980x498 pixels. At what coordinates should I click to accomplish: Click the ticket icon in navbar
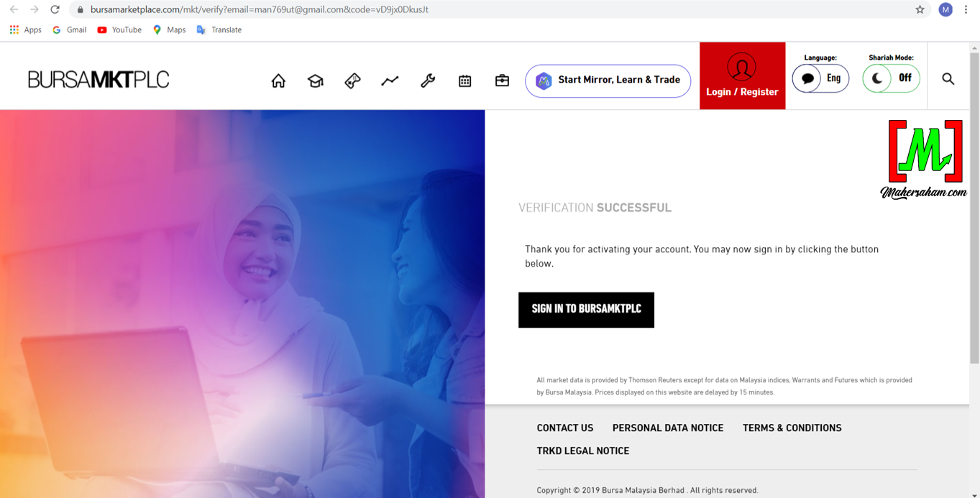352,80
